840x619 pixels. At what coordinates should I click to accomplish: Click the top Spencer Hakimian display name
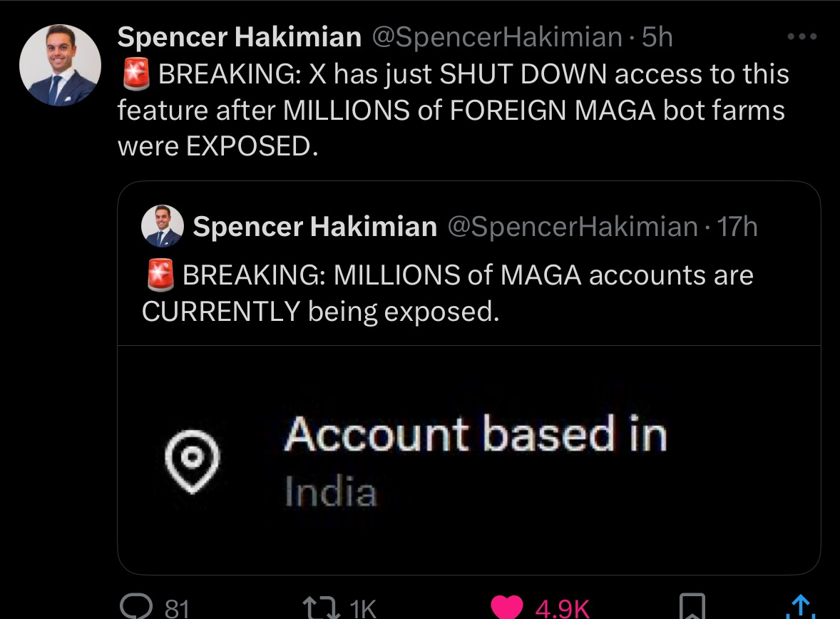tap(239, 37)
